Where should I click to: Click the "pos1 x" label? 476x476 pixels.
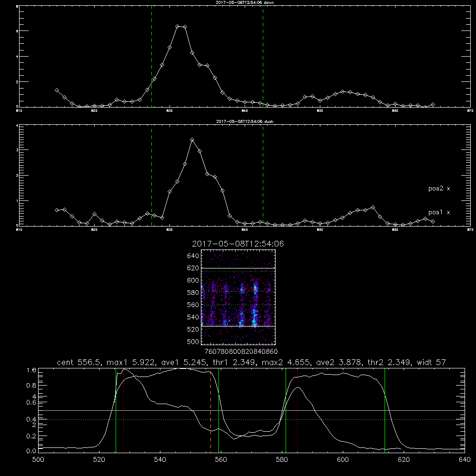coord(439,212)
